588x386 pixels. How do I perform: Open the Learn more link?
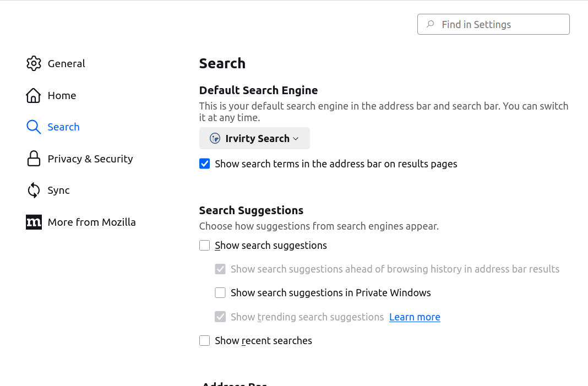[x=415, y=317]
